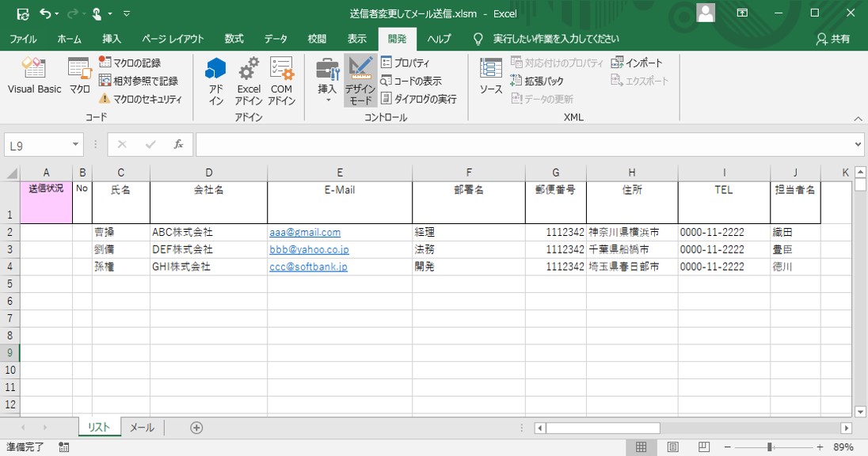Open XML Expansion Packs (拡張パック)

537,81
